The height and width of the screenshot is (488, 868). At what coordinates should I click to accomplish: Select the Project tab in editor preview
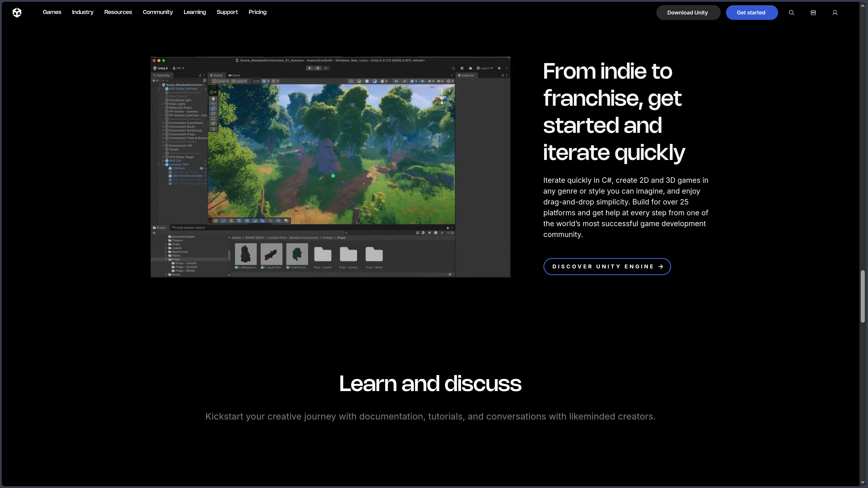click(160, 228)
